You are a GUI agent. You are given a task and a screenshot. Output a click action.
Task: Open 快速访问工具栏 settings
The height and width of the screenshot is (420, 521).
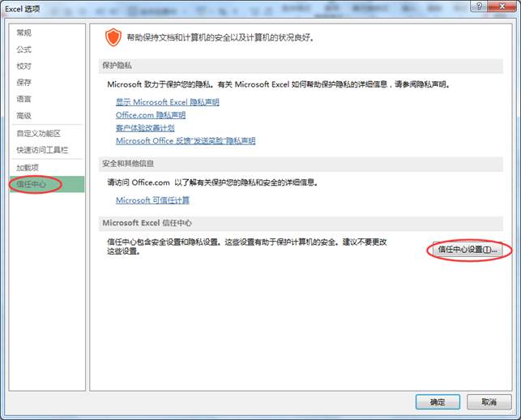pos(42,150)
